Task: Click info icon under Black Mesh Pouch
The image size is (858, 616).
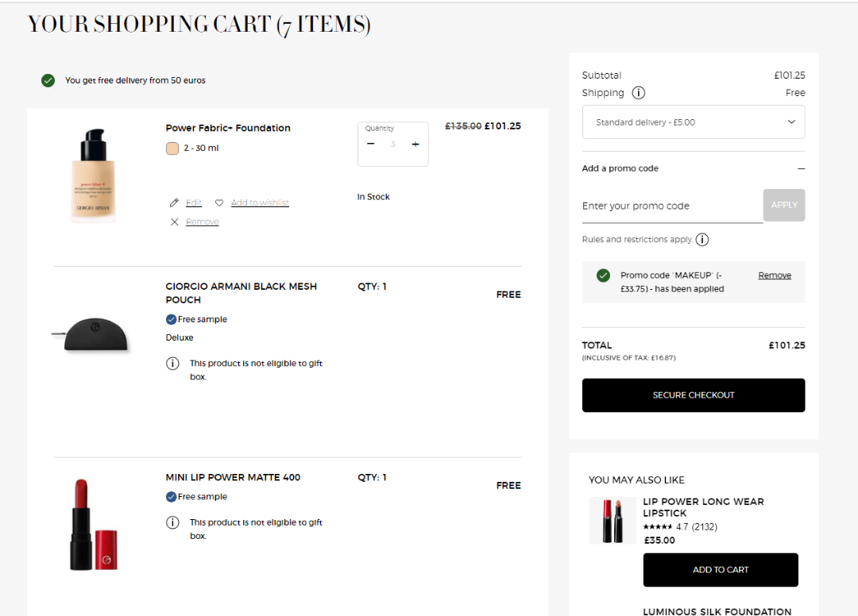Action: [172, 364]
